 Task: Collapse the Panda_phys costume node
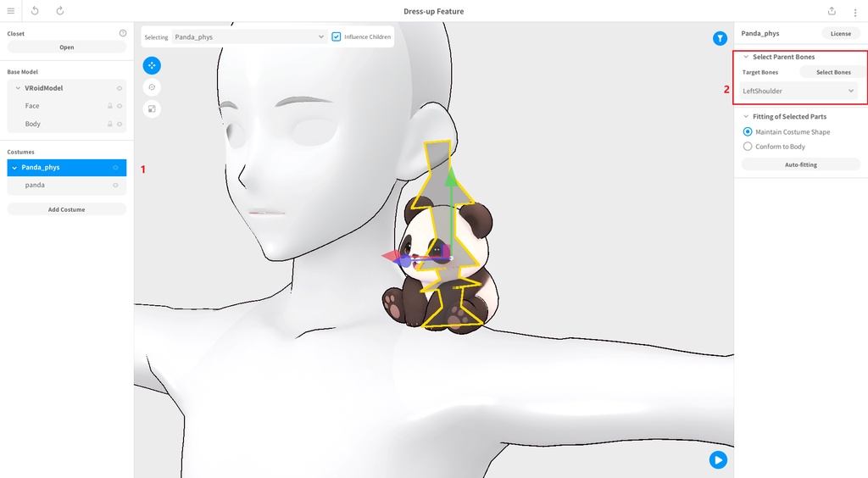[14, 168]
